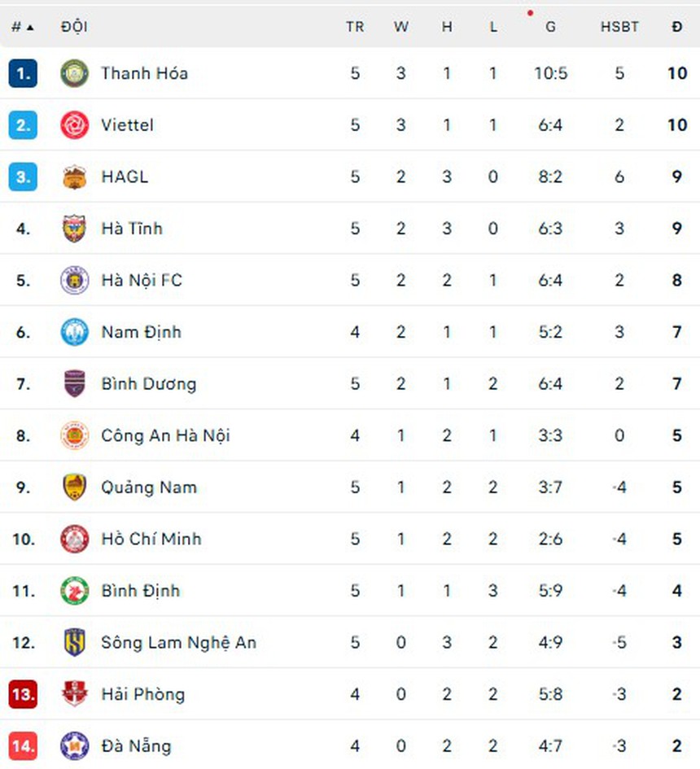
Task: Open the Hồ Chí Minh team page
Action: (x=151, y=539)
